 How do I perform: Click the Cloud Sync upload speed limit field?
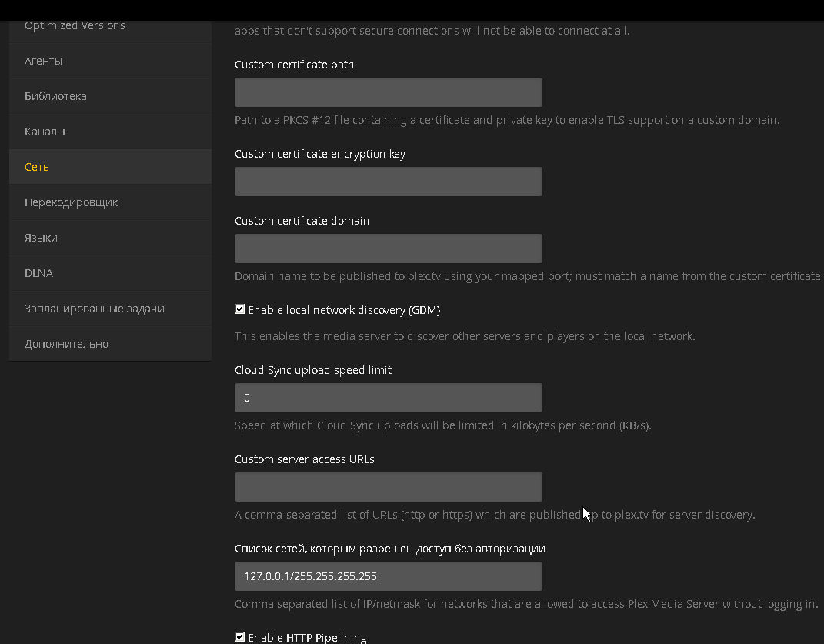pos(388,398)
